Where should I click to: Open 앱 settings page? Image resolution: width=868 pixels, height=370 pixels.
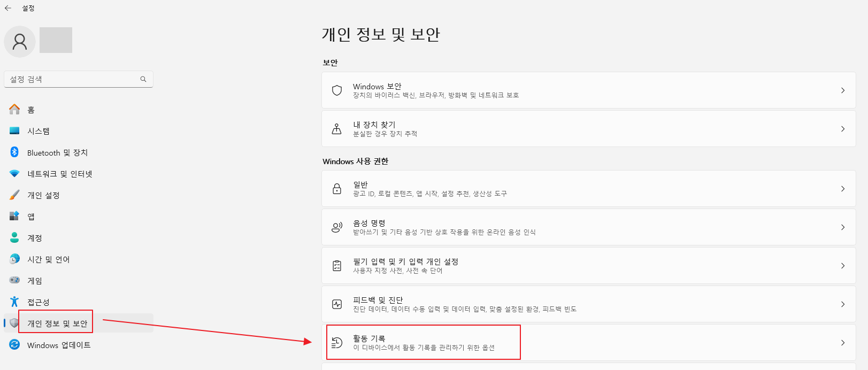79,217
